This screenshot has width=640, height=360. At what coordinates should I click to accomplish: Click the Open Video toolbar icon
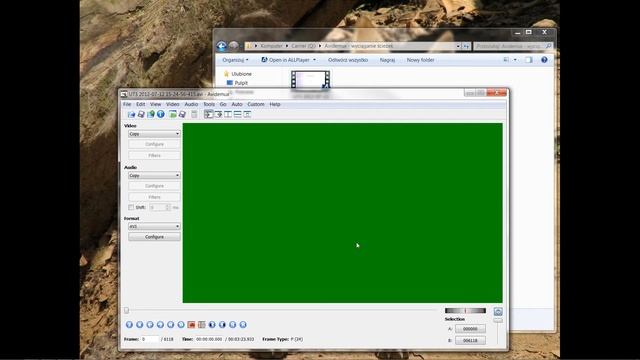(131, 114)
